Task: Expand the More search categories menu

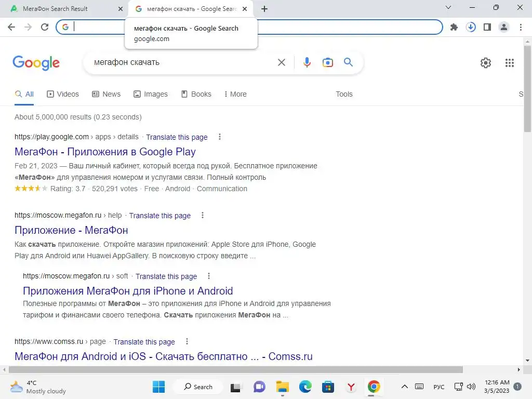Action: tap(235, 94)
